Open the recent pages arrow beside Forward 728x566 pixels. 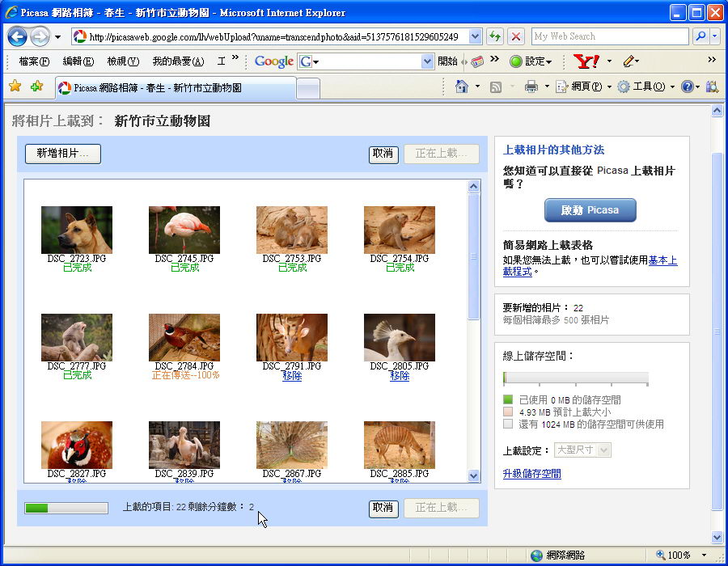57,36
